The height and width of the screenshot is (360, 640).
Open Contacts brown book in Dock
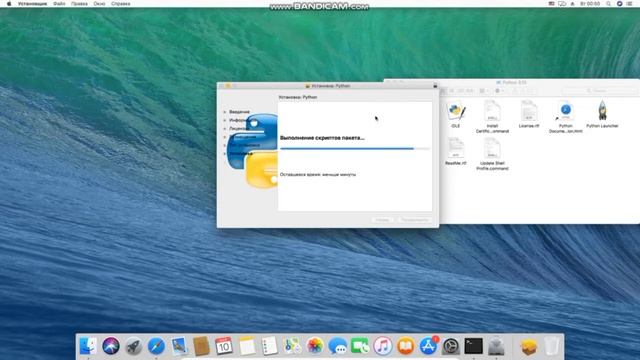tap(201, 346)
